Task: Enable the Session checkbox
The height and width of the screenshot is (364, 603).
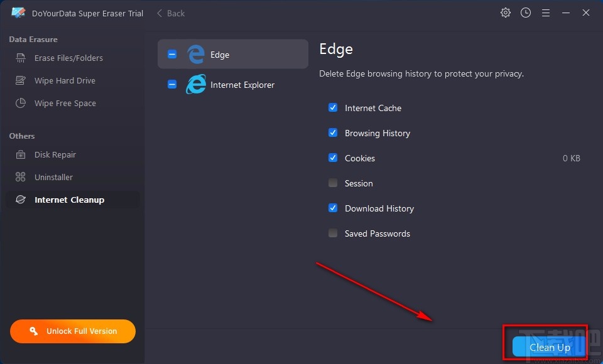Action: click(x=333, y=183)
